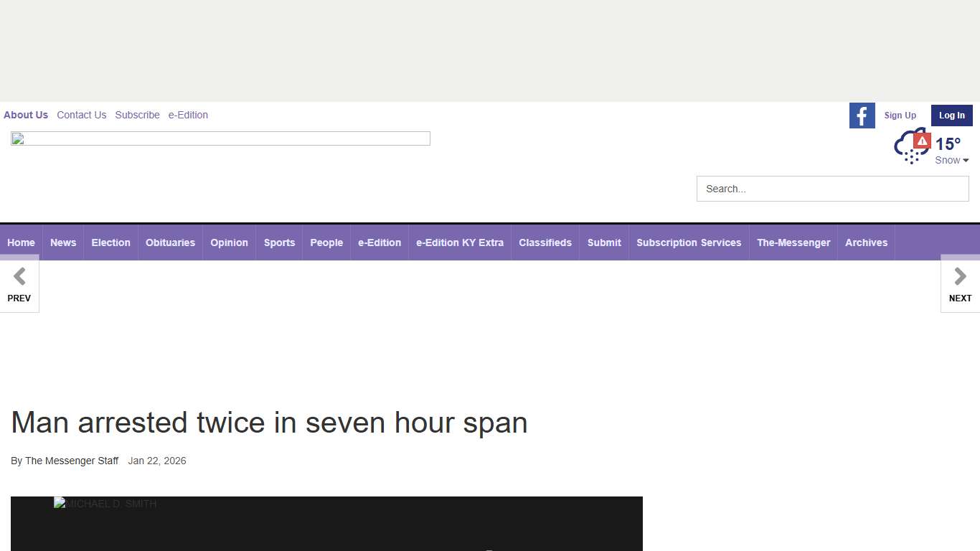Open the Michael D. Smith photo
The width and height of the screenshot is (980, 551).
click(326, 524)
